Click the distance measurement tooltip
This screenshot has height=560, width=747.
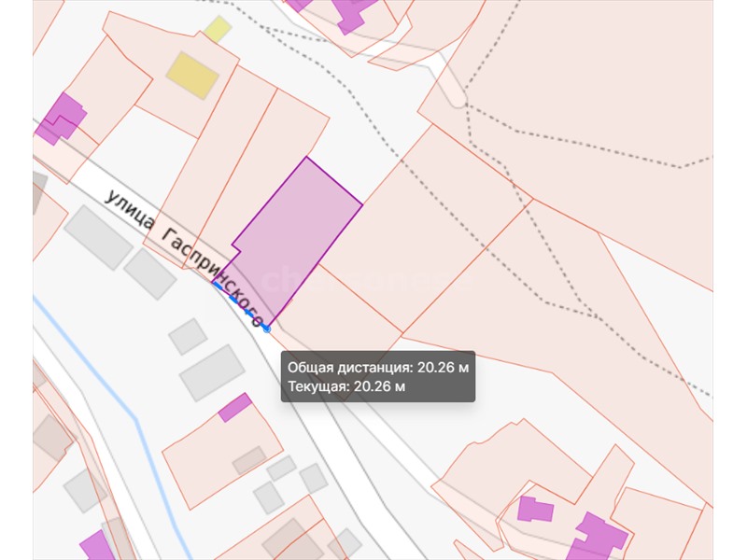378,377
